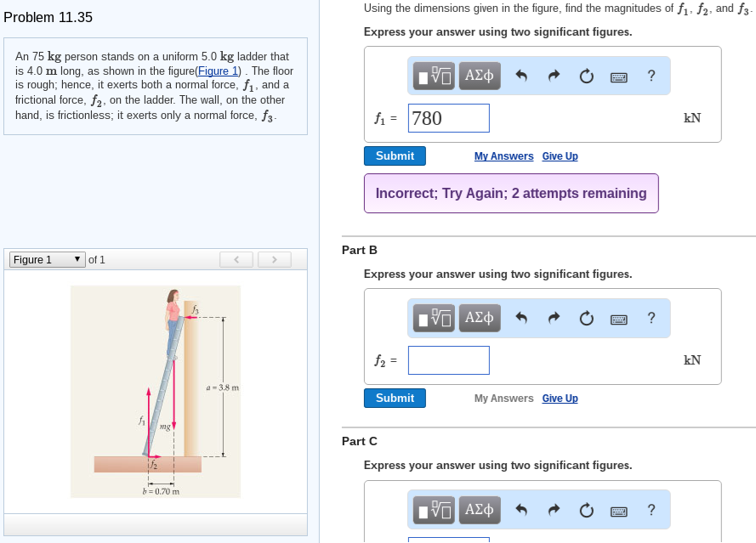Viewport: 756px width, 543px height.
Task: Click the next-figure chevron button
Action: pyautogui.click(x=274, y=259)
